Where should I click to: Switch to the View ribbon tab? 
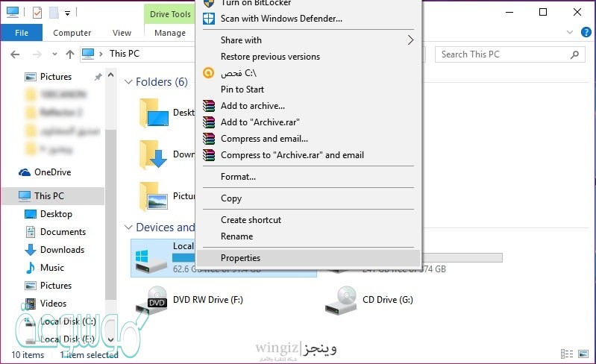pos(122,33)
